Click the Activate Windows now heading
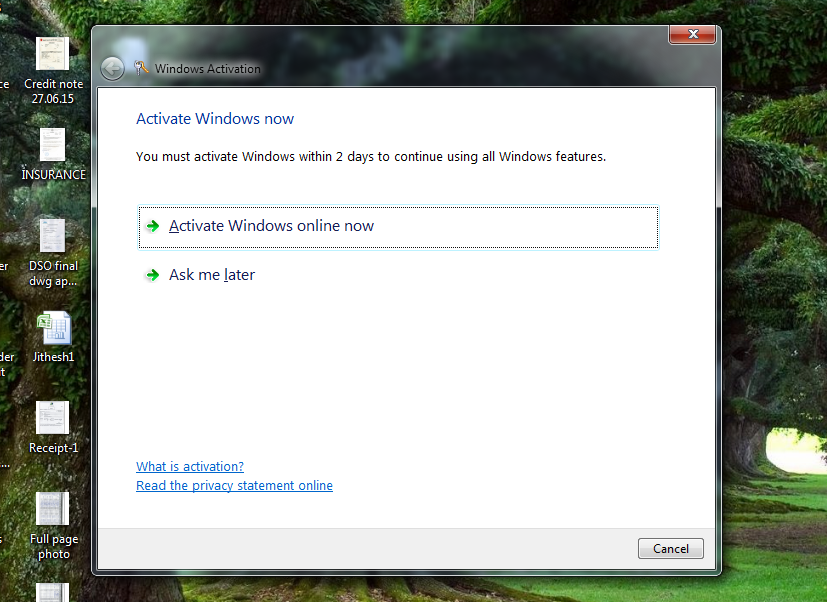Image resolution: width=827 pixels, height=602 pixels. 215,119
